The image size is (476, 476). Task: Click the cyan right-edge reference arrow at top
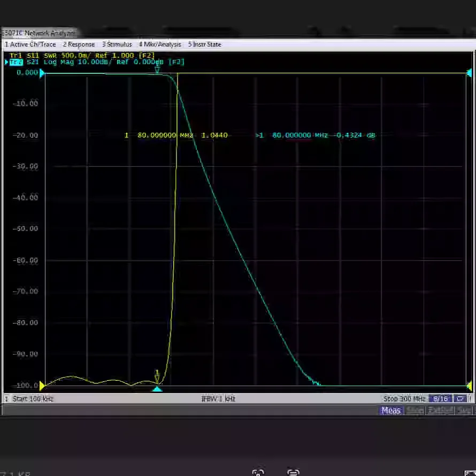click(469, 73)
